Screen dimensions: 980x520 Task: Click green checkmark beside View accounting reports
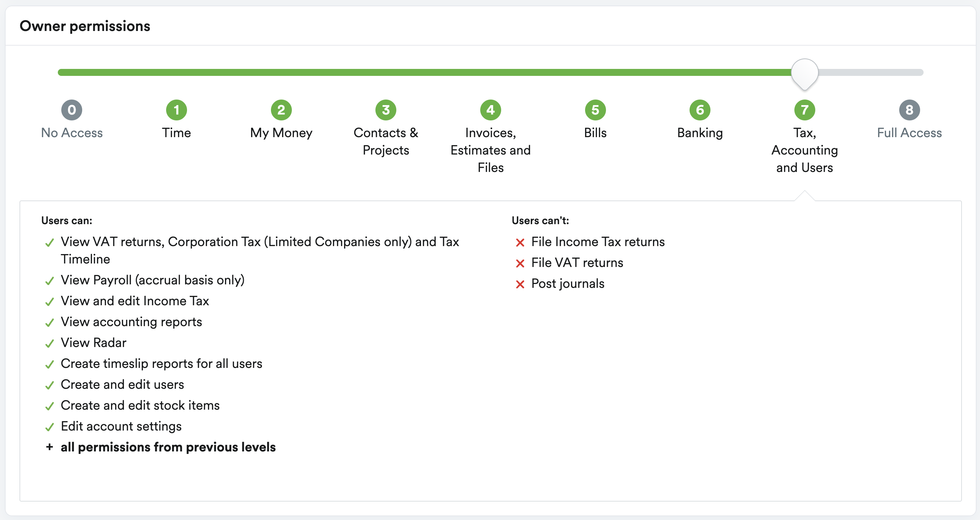49,323
